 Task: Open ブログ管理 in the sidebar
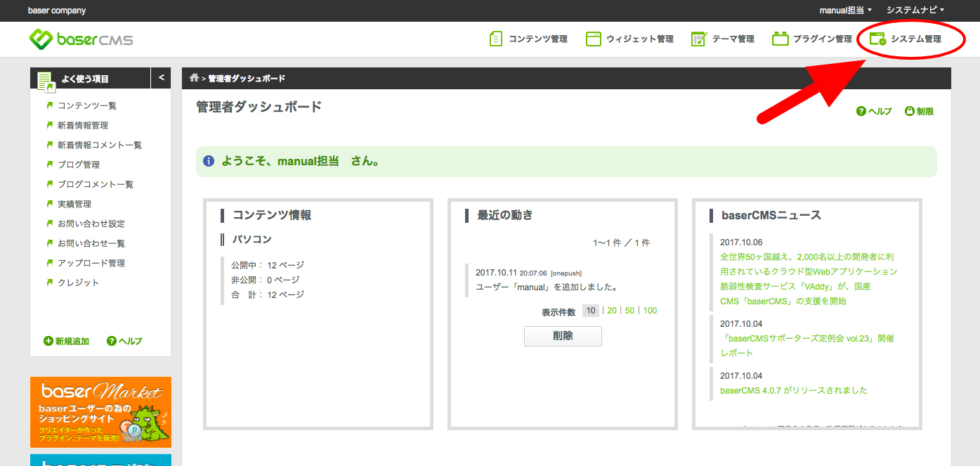pyautogui.click(x=79, y=164)
